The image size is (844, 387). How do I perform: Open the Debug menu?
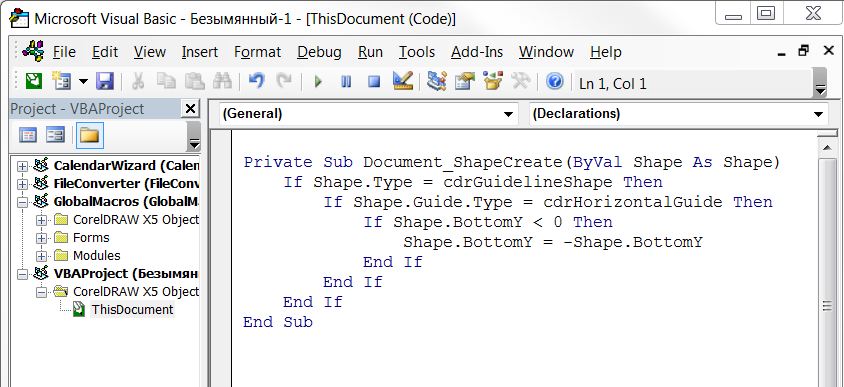(x=319, y=52)
